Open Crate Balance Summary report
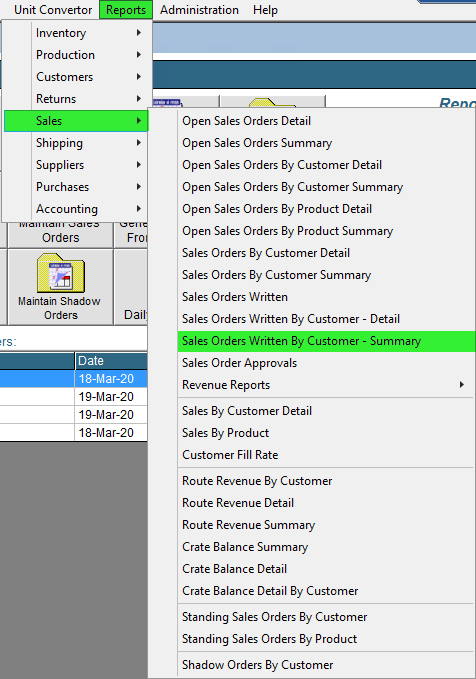Image resolution: width=476 pixels, height=679 pixels. 326,547
